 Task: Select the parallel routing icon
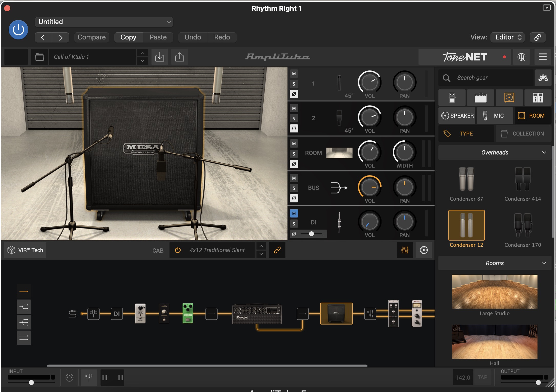(24, 338)
